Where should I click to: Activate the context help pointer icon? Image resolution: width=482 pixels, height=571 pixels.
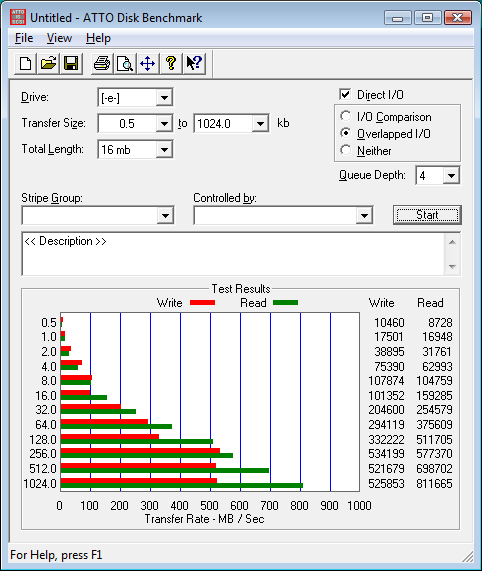pos(194,64)
